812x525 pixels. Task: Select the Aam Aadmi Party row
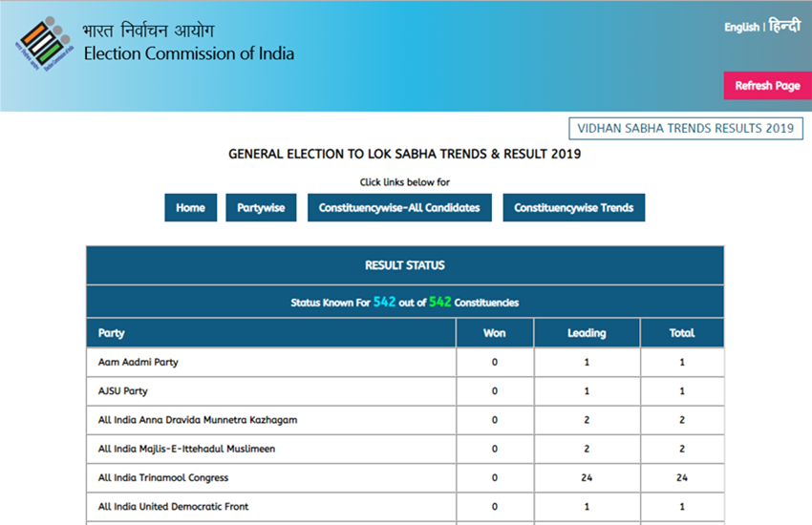click(139, 363)
